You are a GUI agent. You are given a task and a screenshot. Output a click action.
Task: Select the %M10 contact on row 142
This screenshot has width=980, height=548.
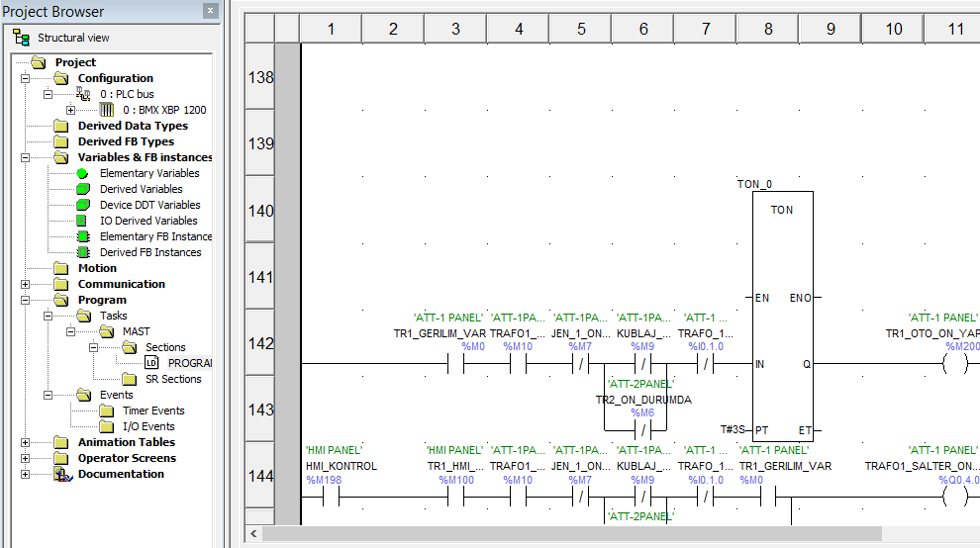tap(518, 364)
